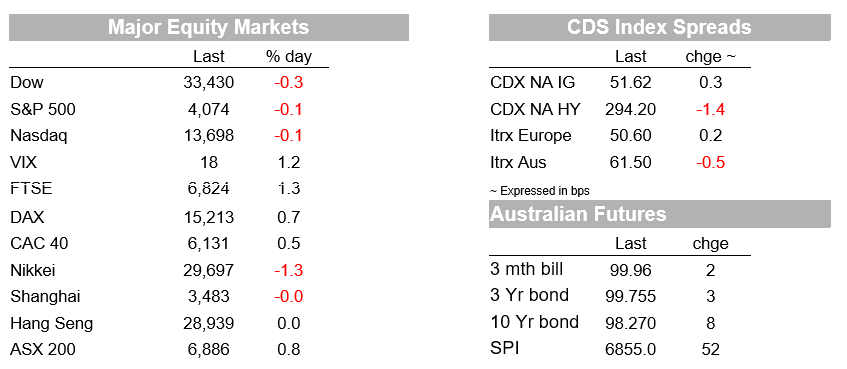
Task: Click the Hang Seng row label
Action: pyautogui.click(x=51, y=324)
